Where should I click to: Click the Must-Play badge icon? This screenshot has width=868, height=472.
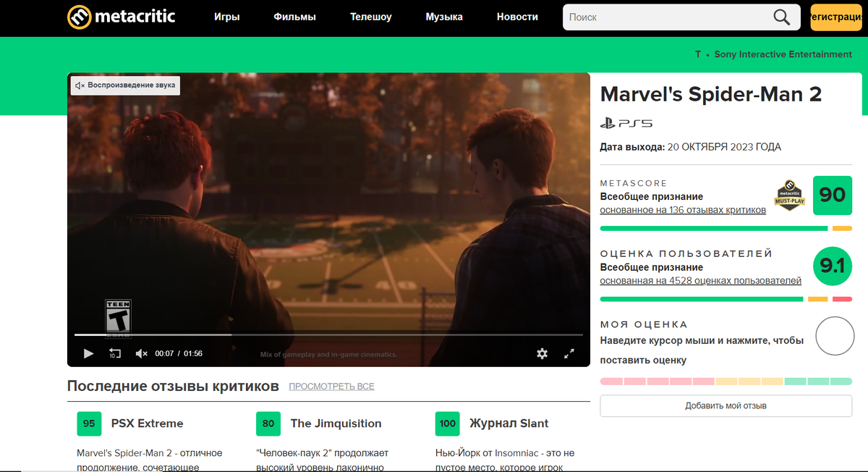coord(790,195)
